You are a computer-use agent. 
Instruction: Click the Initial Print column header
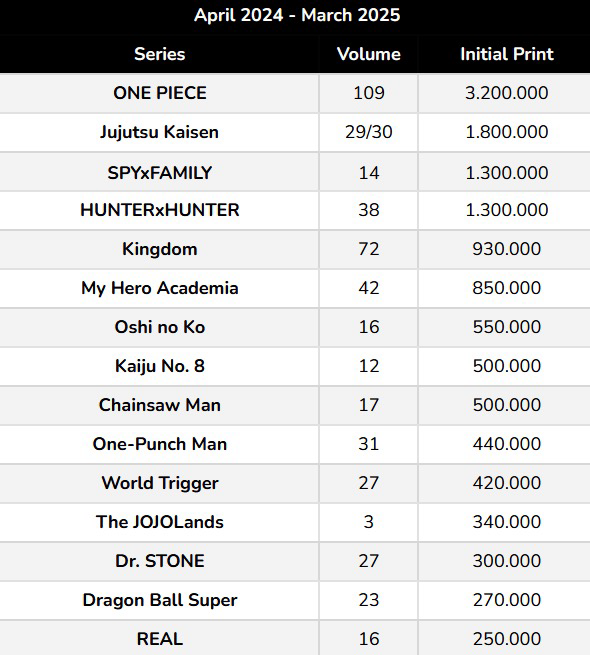506,54
